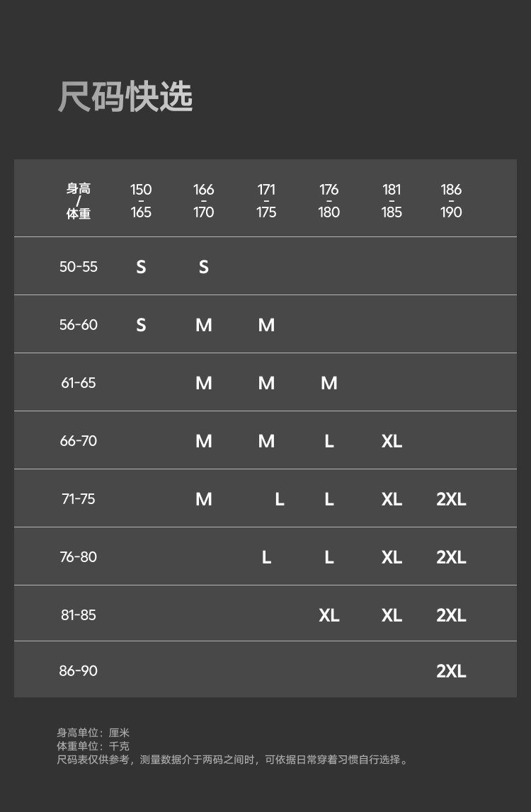The width and height of the screenshot is (531, 812).
Task: Select the 166-170 height column header
Action: 204,201
